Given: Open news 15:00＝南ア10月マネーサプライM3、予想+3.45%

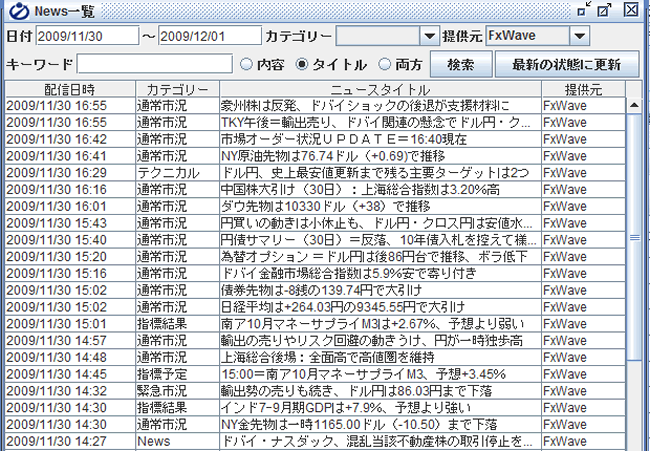Looking at the screenshot, I should [x=380, y=374].
